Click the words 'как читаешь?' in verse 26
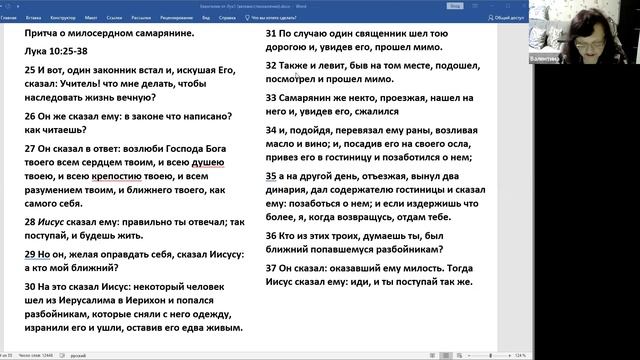 (56, 130)
